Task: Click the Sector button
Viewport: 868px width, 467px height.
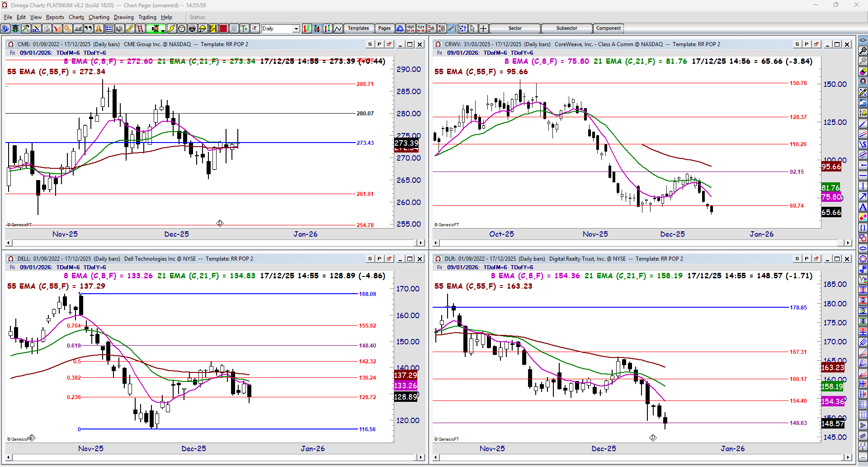Action: 515,29
